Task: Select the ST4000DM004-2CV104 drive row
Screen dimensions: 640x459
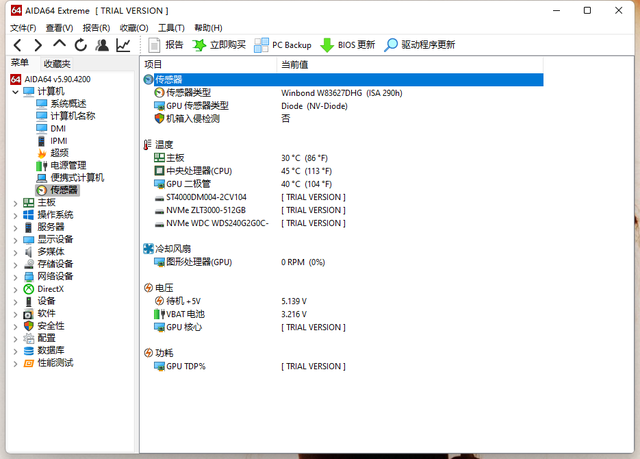Action: click(343, 197)
